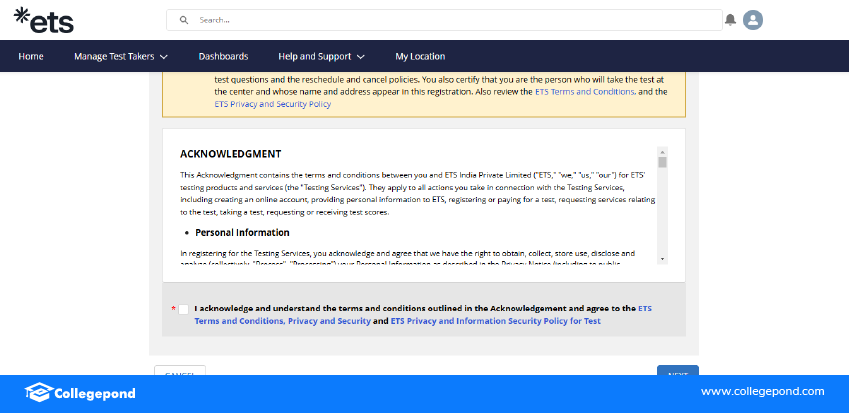
Task: Select My Location in navigation bar
Action: pyautogui.click(x=420, y=56)
